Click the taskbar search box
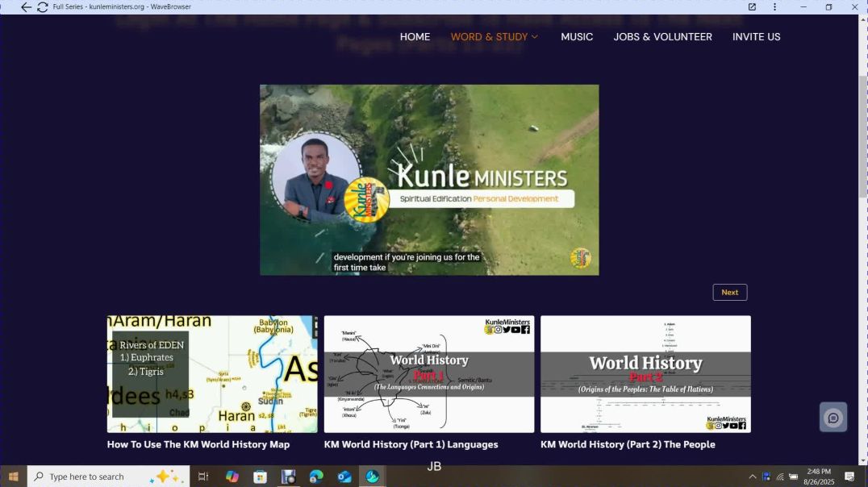This screenshot has height=487, width=868. tap(108, 476)
